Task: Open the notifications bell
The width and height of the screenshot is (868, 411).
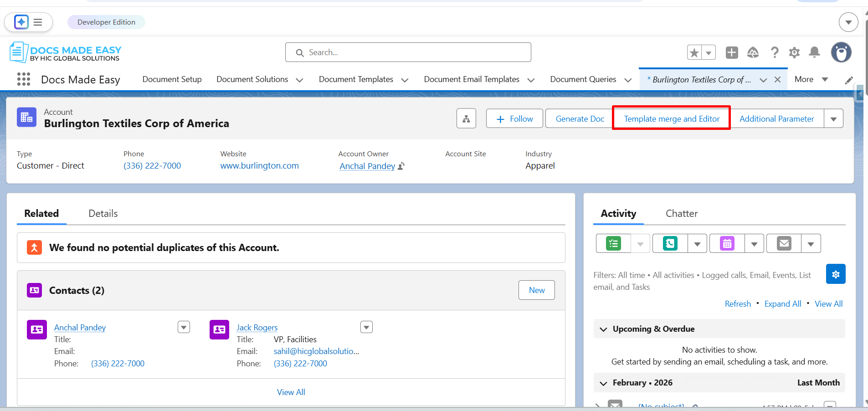Action: click(x=814, y=53)
